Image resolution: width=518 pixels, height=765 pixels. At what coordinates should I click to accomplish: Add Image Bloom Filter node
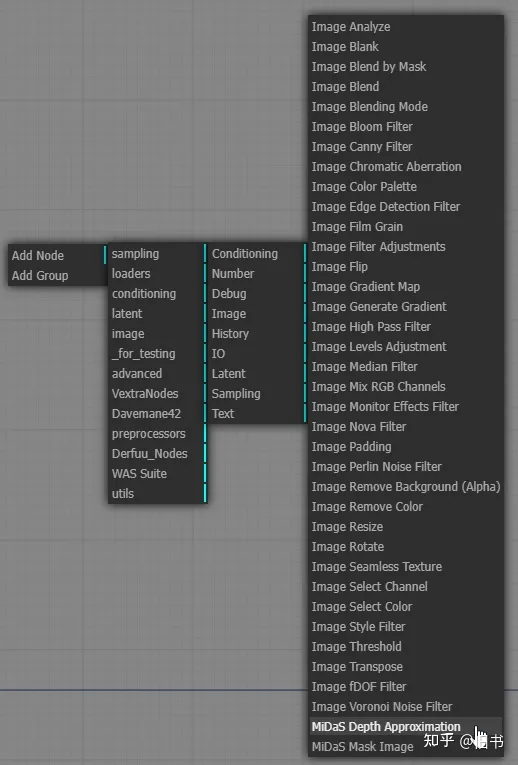406,127
